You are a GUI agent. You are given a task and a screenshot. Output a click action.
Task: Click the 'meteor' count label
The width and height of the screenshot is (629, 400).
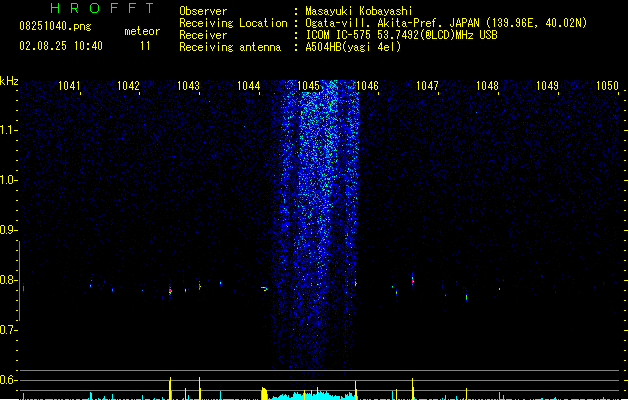tap(142, 31)
